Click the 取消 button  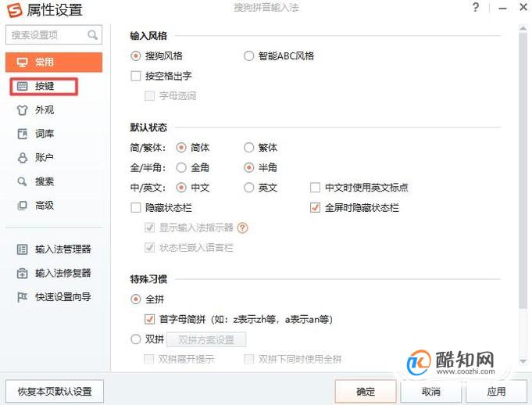pyautogui.click(x=431, y=392)
